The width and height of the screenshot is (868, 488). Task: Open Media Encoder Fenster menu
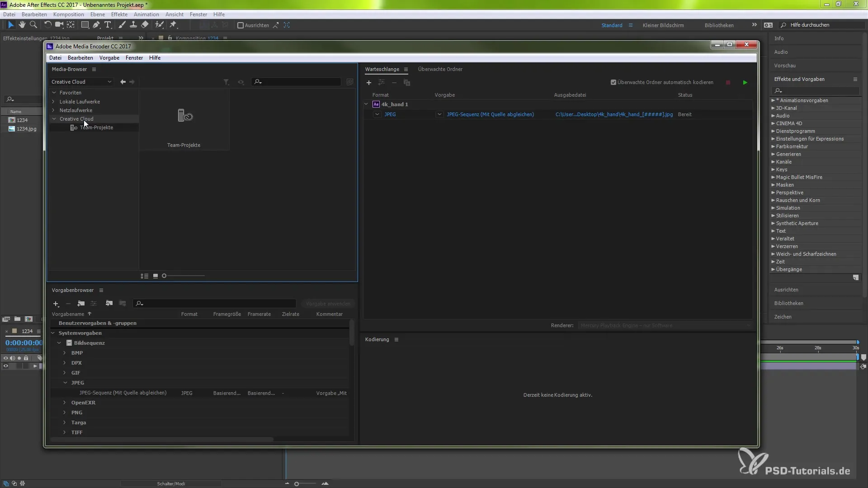(134, 58)
